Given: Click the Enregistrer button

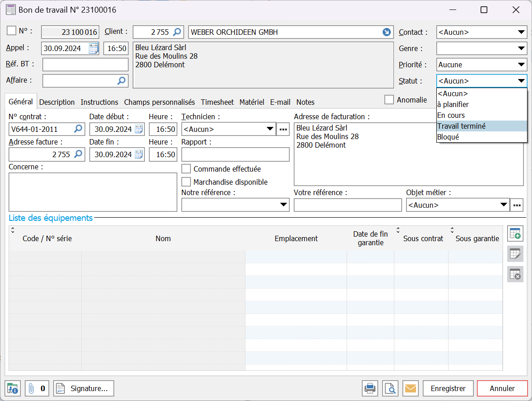Looking at the screenshot, I should click(448, 388).
